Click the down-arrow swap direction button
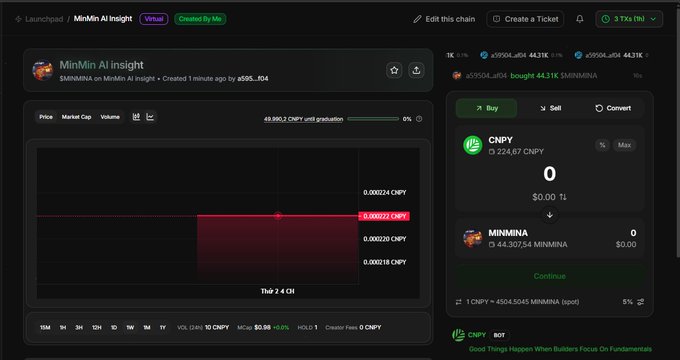This screenshot has width=680, height=360. click(549, 215)
